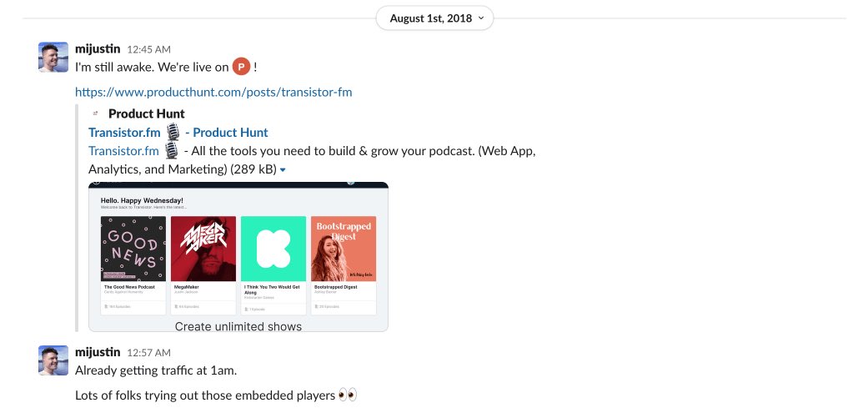
Task: Click mijustin's avatar on the 12:45 AM message
Action: point(53,57)
